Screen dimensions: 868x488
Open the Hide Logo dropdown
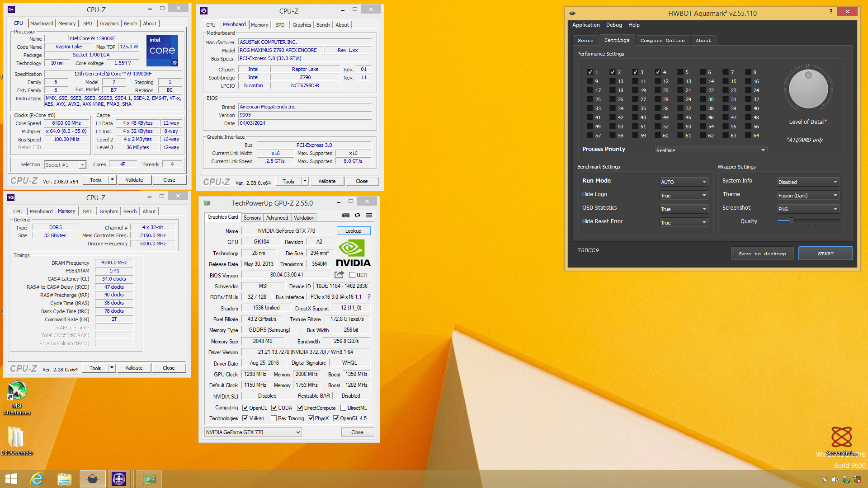pyautogui.click(x=684, y=195)
